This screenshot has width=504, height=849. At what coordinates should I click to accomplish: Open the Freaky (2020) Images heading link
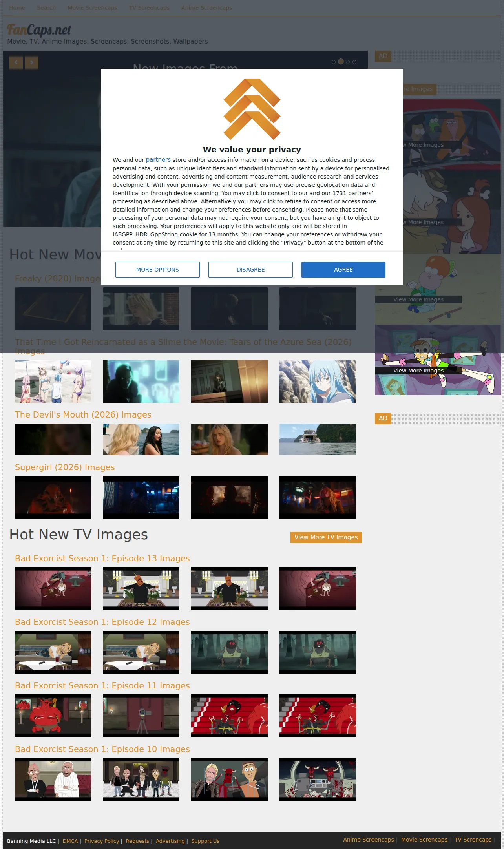(57, 279)
